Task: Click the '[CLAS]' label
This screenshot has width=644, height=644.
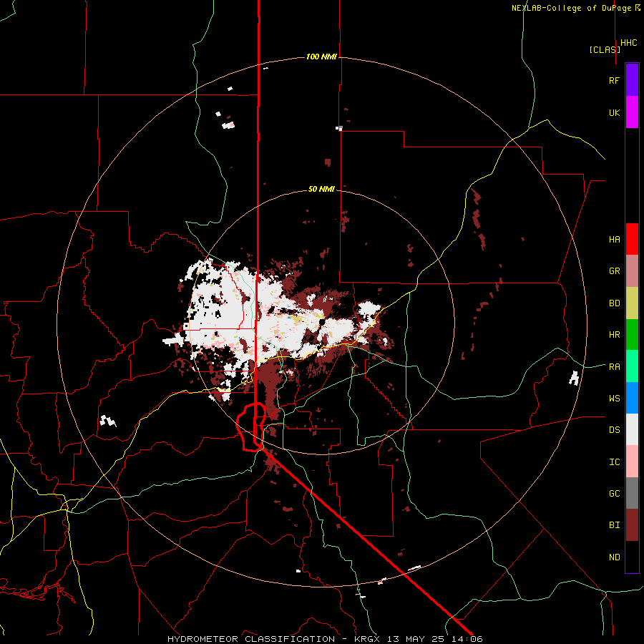Action: coord(605,49)
